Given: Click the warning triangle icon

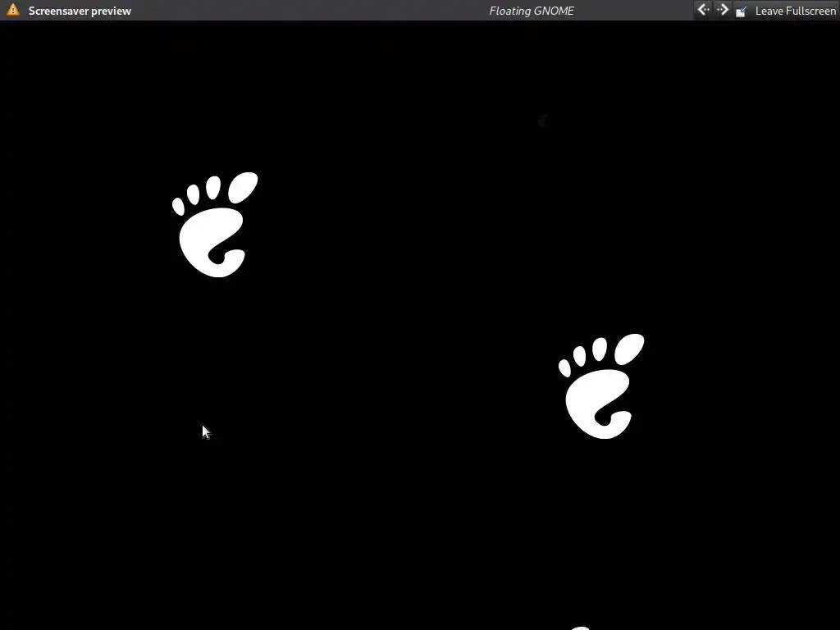Looking at the screenshot, I should pos(13,10).
